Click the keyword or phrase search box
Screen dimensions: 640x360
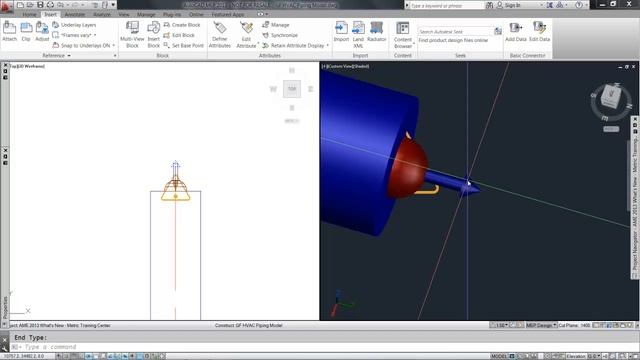446,5
